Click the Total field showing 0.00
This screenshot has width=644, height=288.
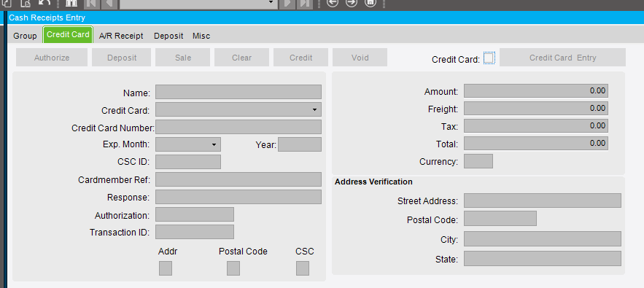tap(536, 144)
